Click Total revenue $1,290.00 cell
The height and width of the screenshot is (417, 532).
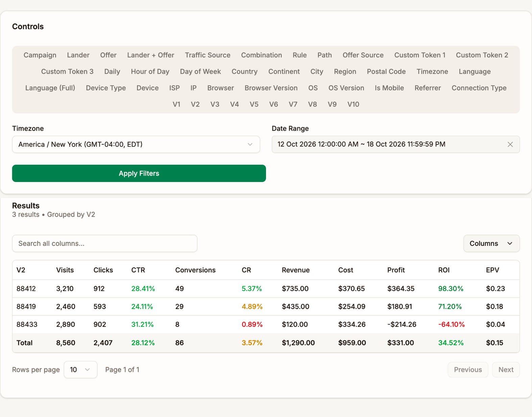298,343
